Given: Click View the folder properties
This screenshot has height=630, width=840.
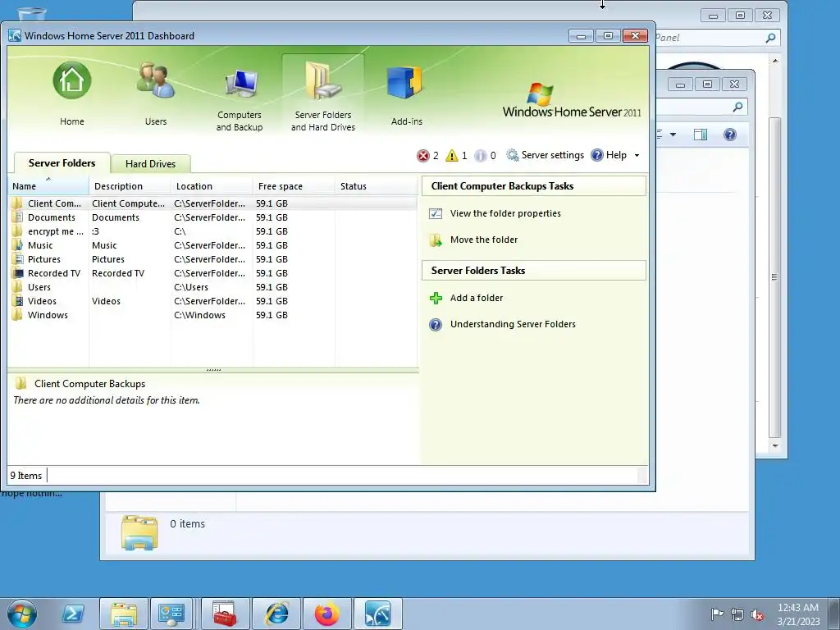Looking at the screenshot, I should point(505,213).
